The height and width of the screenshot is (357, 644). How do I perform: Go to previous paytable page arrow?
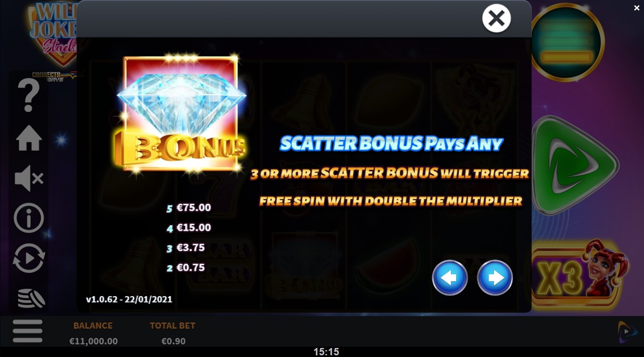pos(450,278)
